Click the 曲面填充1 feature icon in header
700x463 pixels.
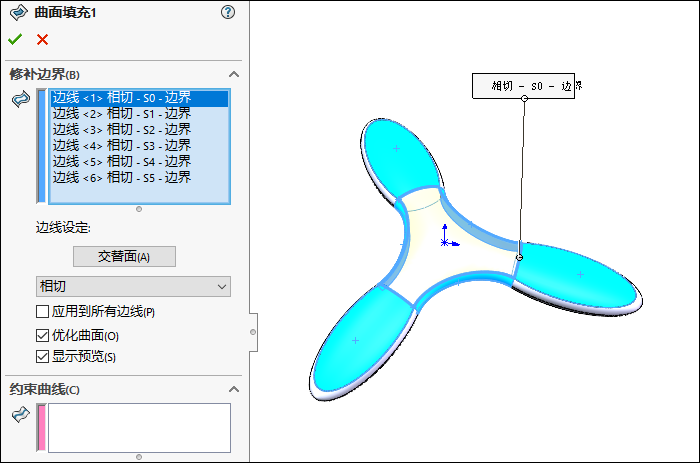pyautogui.click(x=19, y=13)
